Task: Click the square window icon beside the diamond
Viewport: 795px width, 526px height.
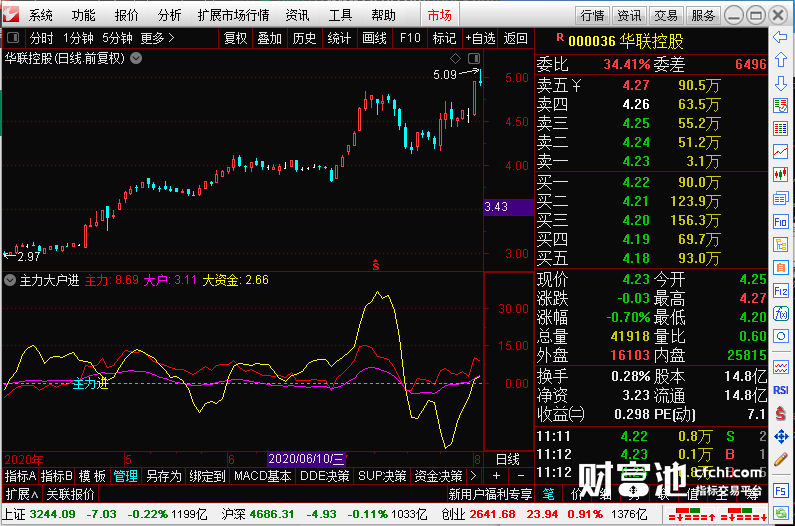Action: point(474,58)
